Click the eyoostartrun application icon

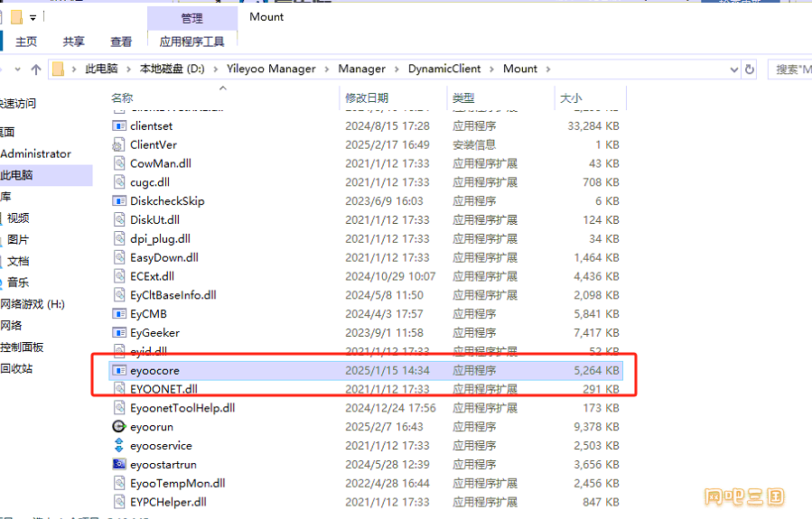(x=119, y=464)
